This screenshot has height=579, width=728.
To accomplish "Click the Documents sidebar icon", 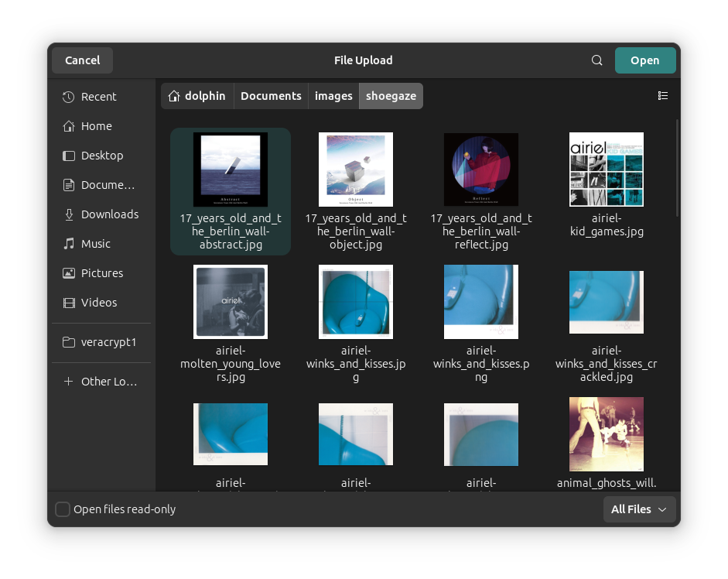I will coord(69,185).
